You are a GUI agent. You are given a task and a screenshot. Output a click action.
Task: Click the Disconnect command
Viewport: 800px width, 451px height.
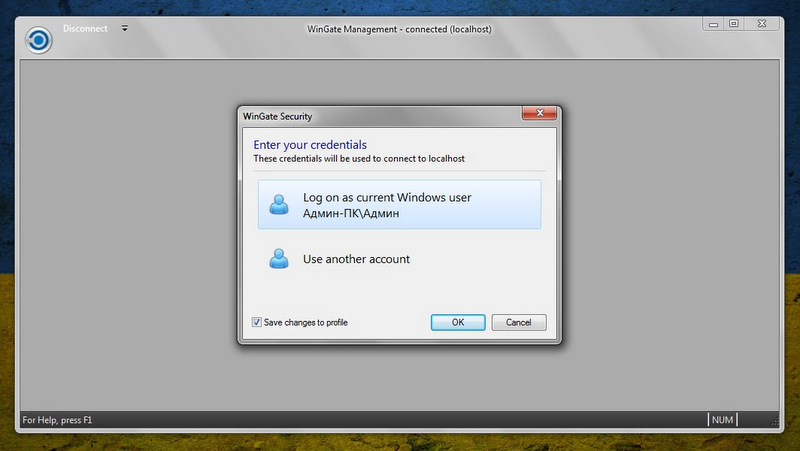pos(85,29)
